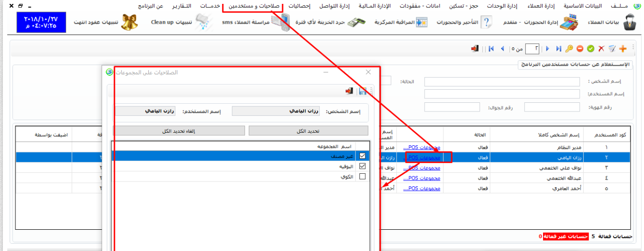Click the إسم الشخص search input field
The image size is (644, 251).
[501, 82]
